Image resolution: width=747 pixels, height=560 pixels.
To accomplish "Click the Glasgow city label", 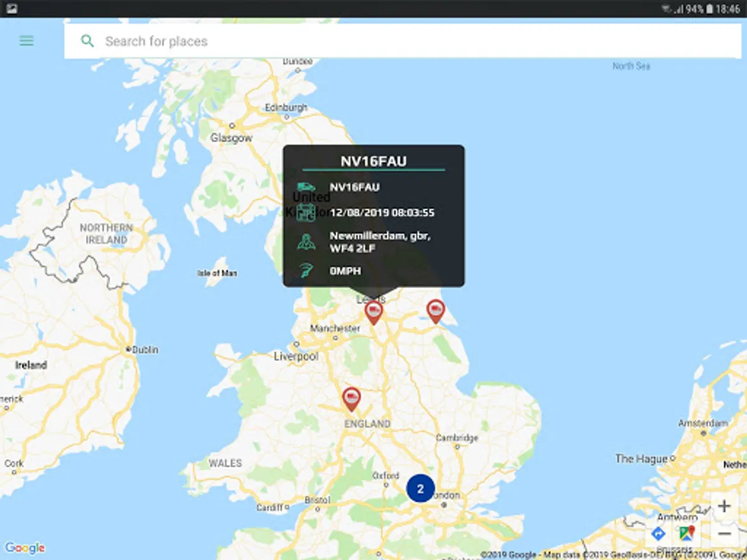I will tap(232, 138).
